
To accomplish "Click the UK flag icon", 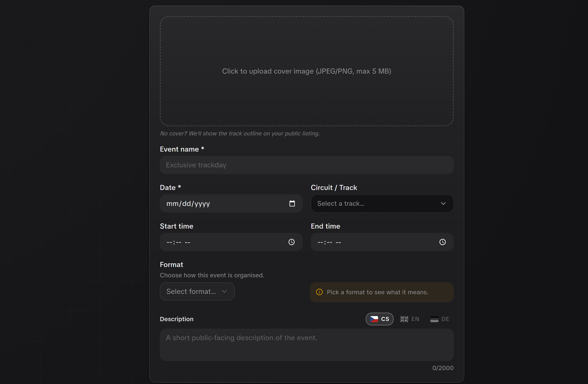I will [404, 319].
